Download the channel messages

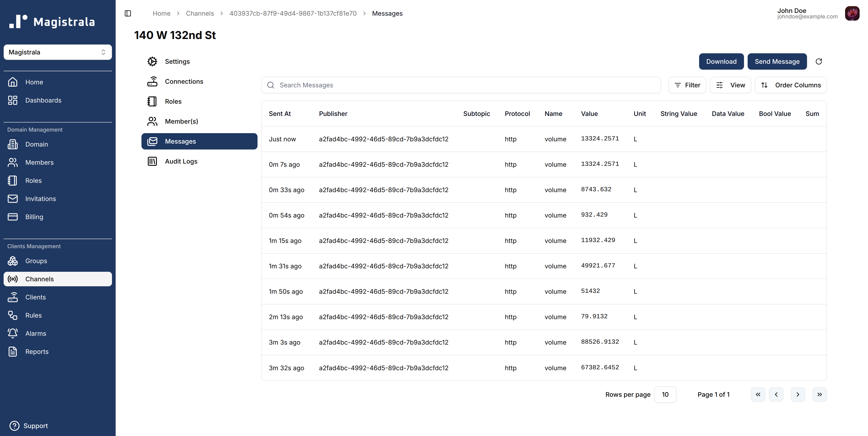721,61
